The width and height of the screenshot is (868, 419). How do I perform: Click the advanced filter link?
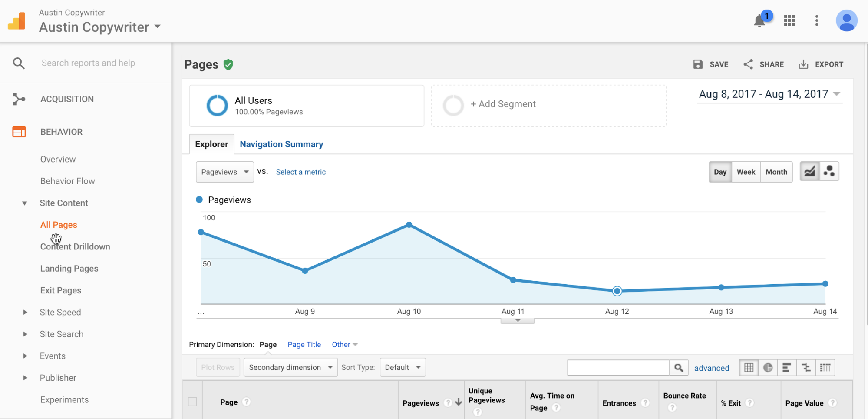click(712, 368)
